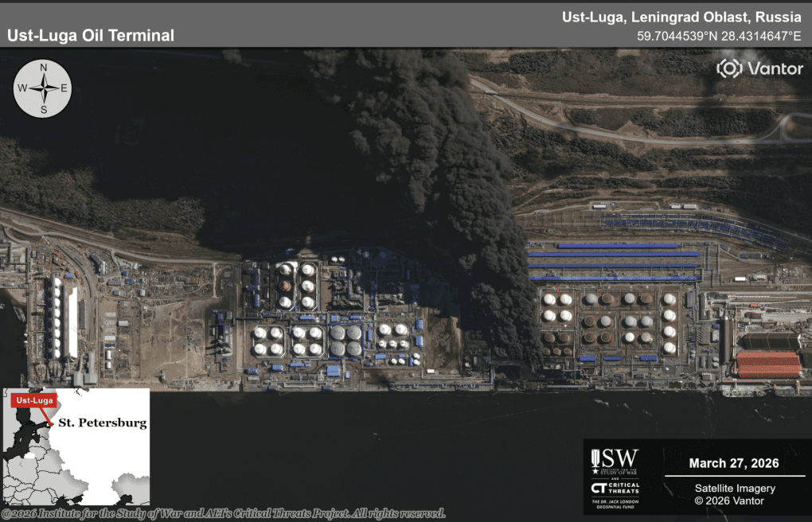This screenshot has height=522, width=812.
Task: Select the compass rose icon
Action: [x=41, y=89]
